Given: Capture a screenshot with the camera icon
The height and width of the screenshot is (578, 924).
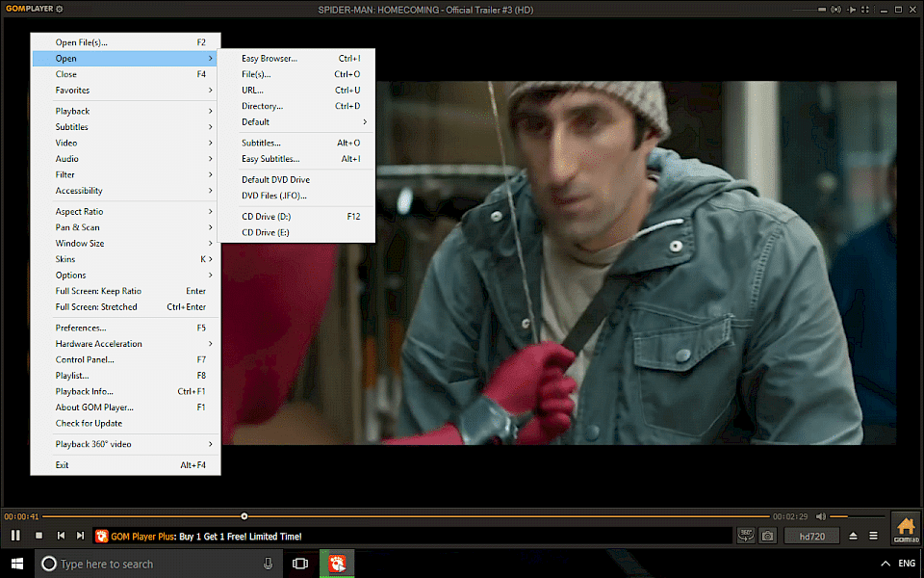Looking at the screenshot, I should click(x=767, y=536).
